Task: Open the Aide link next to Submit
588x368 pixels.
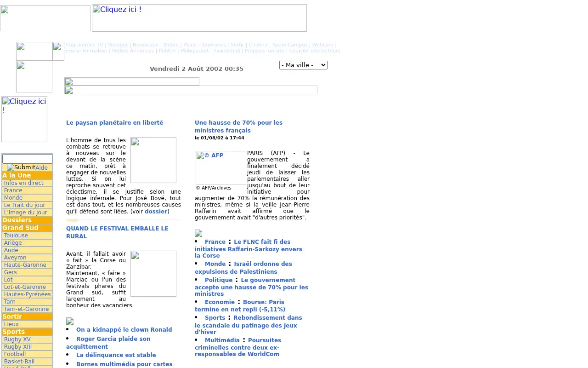Action: click(41, 168)
